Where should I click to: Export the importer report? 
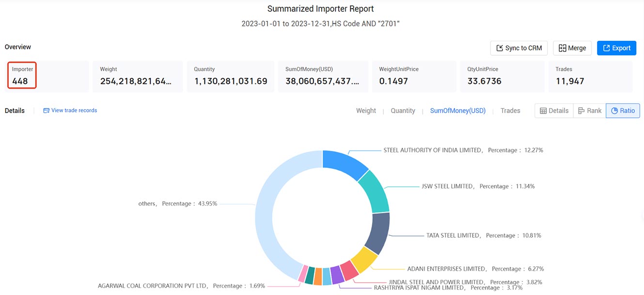616,48
